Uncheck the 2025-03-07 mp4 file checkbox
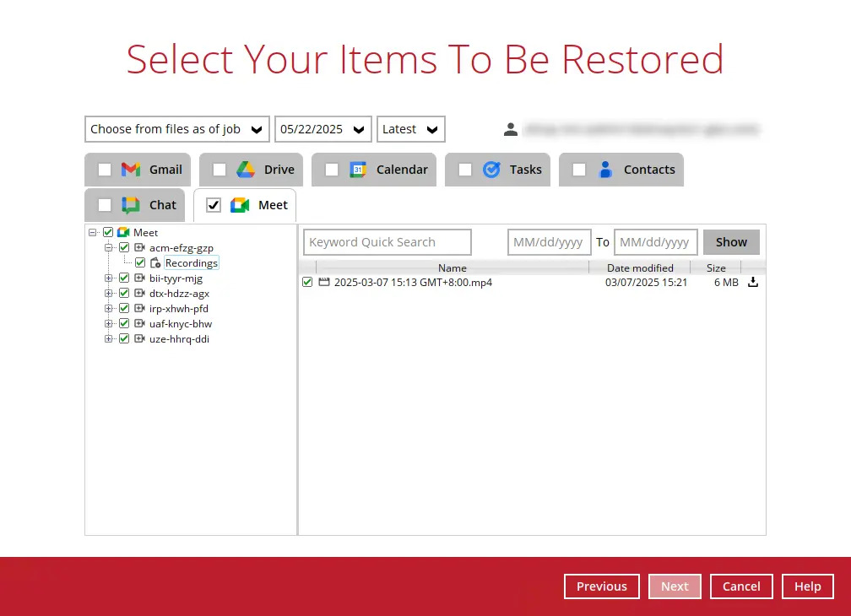851x616 pixels. (307, 283)
